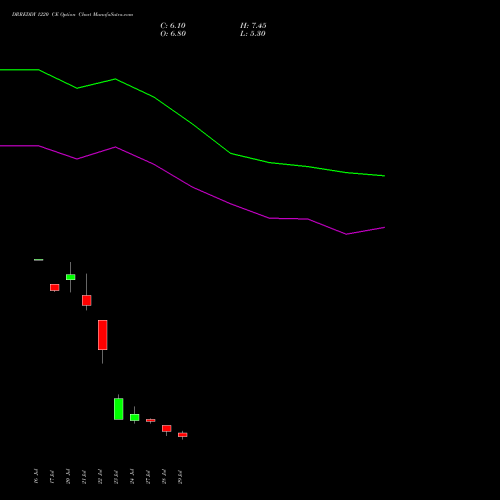Select the 28 Jul red candlestick
Image resolution: width=500 pixels, height=500 pixels.
coord(166,428)
